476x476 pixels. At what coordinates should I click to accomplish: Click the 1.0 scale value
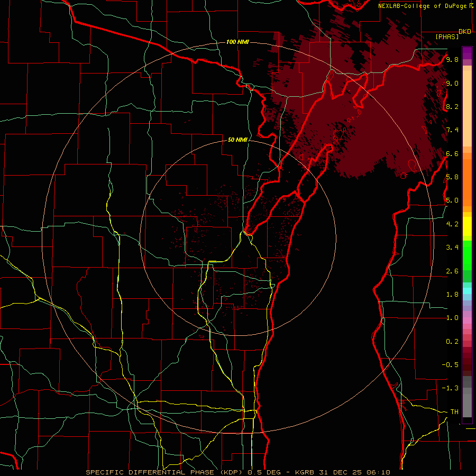[452, 318]
